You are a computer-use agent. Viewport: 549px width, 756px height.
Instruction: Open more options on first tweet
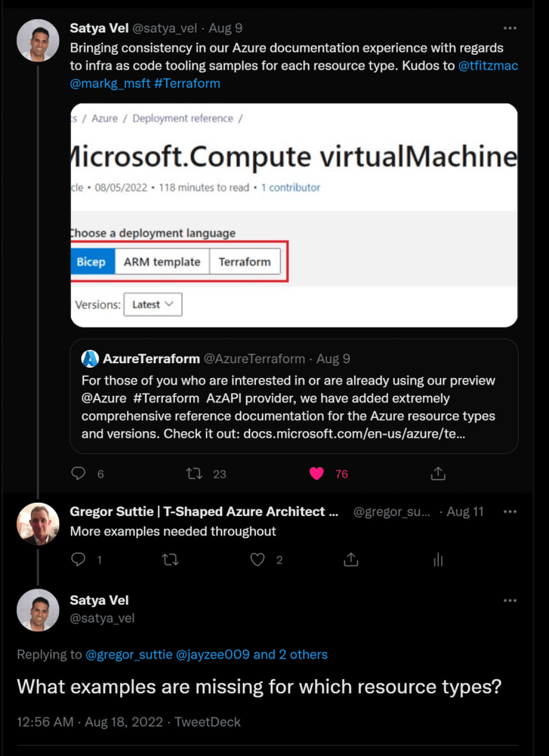pyautogui.click(x=510, y=28)
